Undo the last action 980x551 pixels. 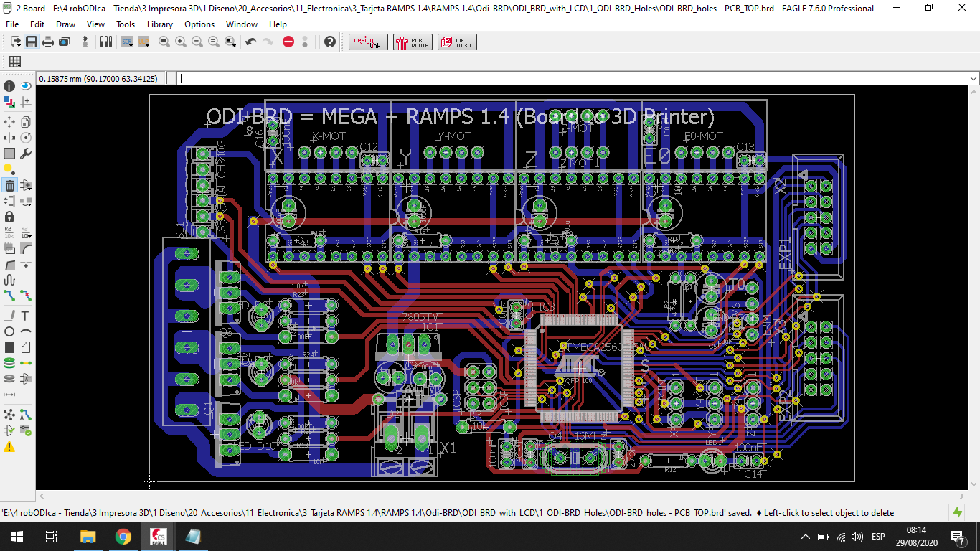pyautogui.click(x=250, y=42)
